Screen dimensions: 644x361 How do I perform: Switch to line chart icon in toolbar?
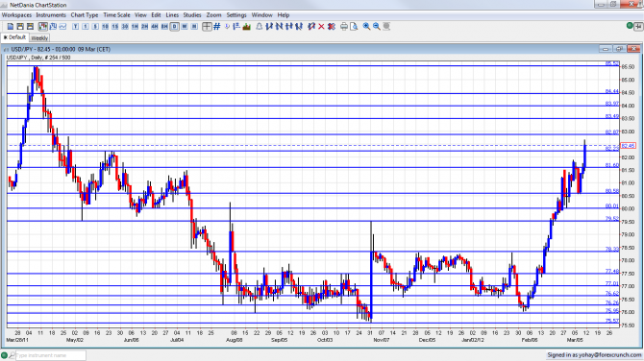pos(62,27)
